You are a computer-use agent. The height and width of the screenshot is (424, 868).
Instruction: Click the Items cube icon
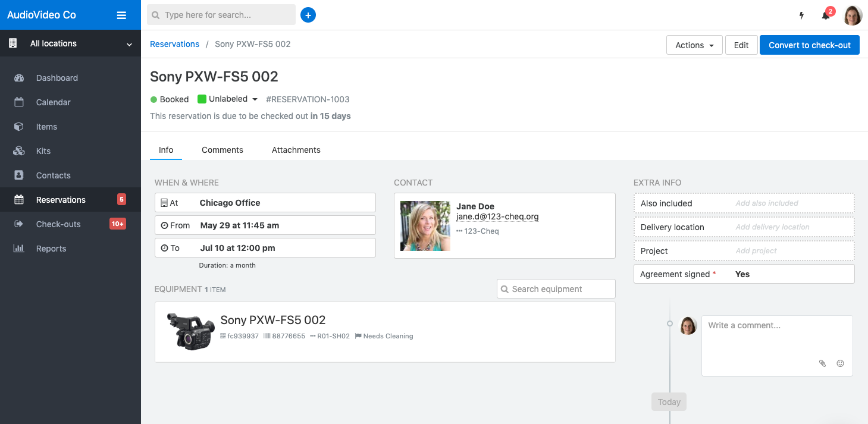(x=19, y=127)
